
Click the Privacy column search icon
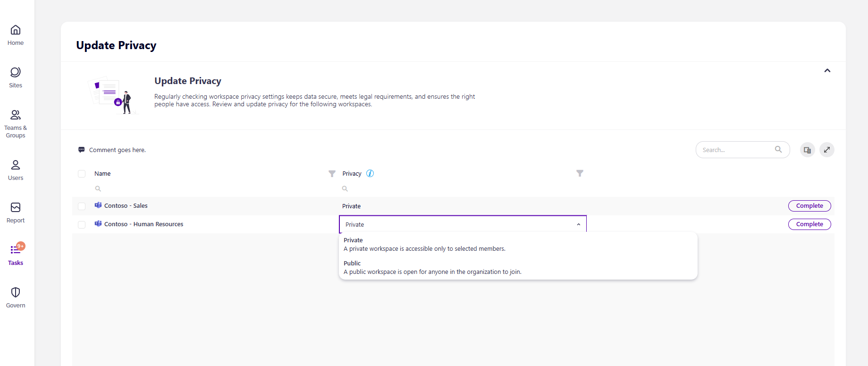click(x=345, y=188)
